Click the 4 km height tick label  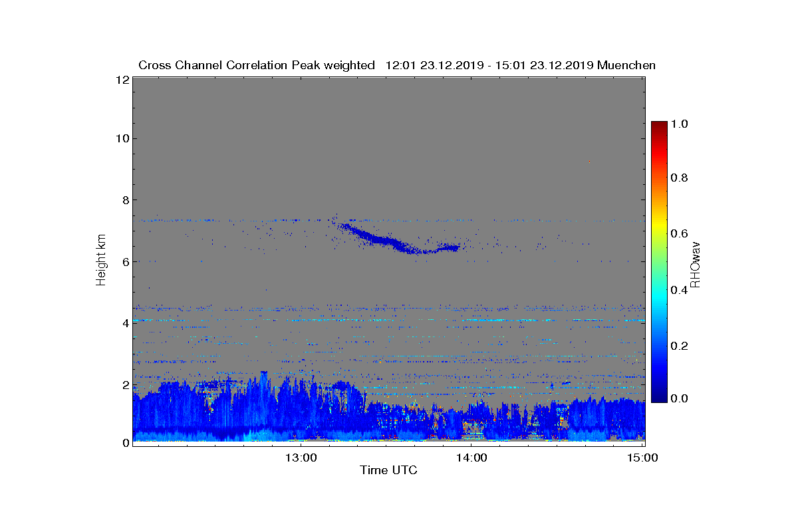tap(125, 323)
